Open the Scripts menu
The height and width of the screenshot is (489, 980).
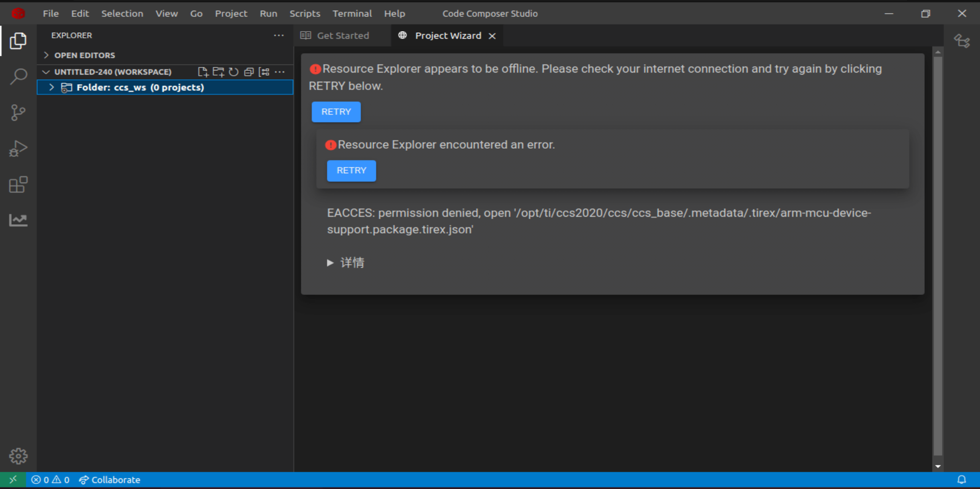pos(305,13)
